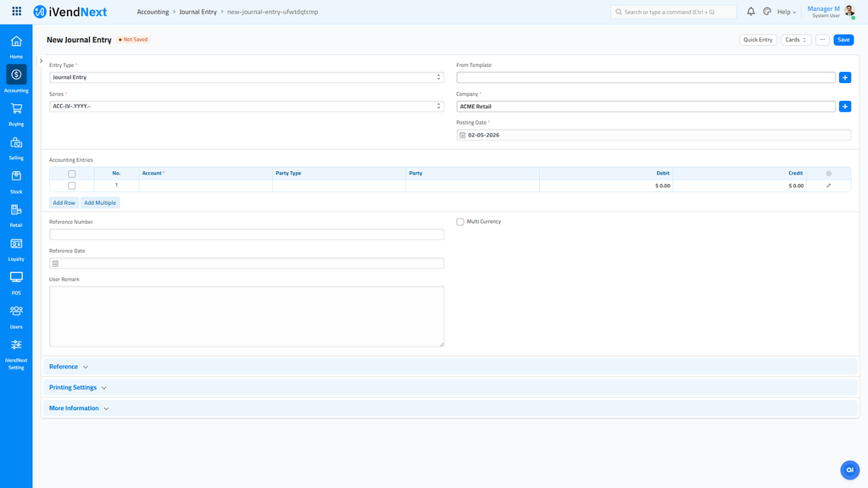The width and height of the screenshot is (868, 488).
Task: Click the edit pencil in row 1
Action: click(x=828, y=186)
